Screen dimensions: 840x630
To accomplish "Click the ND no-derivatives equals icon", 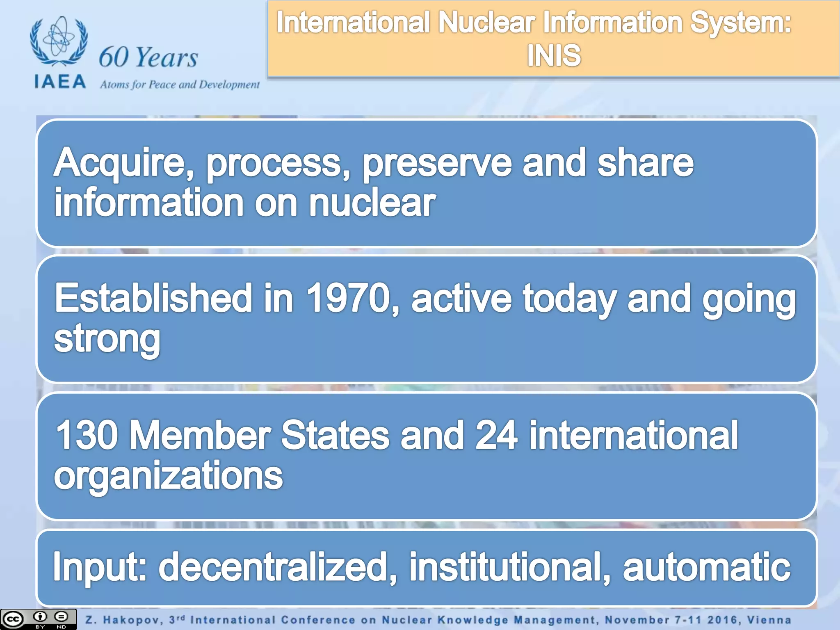I will click(x=62, y=616).
